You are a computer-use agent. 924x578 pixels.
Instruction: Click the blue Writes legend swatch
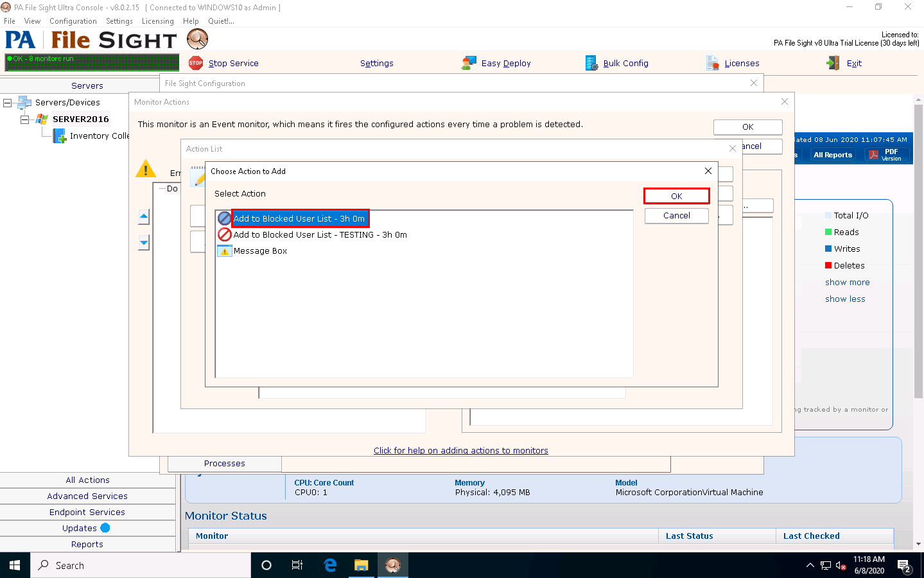828,249
